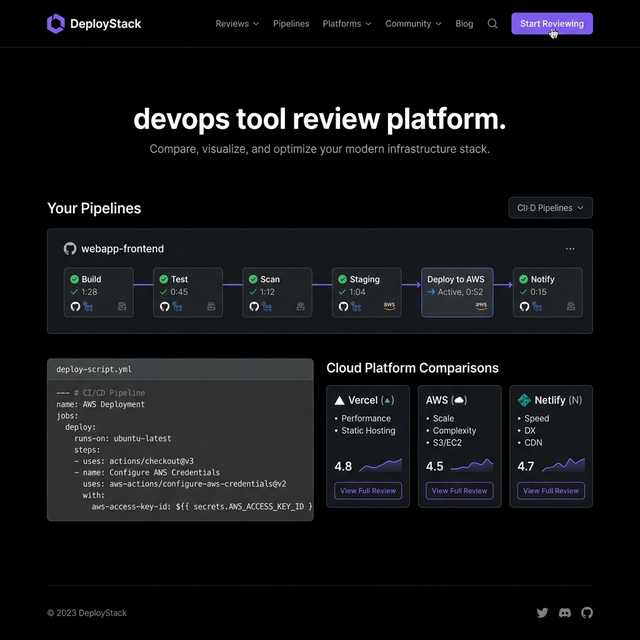Click the Start Reviewing button
Screen dimensions: 640x640
(x=552, y=24)
